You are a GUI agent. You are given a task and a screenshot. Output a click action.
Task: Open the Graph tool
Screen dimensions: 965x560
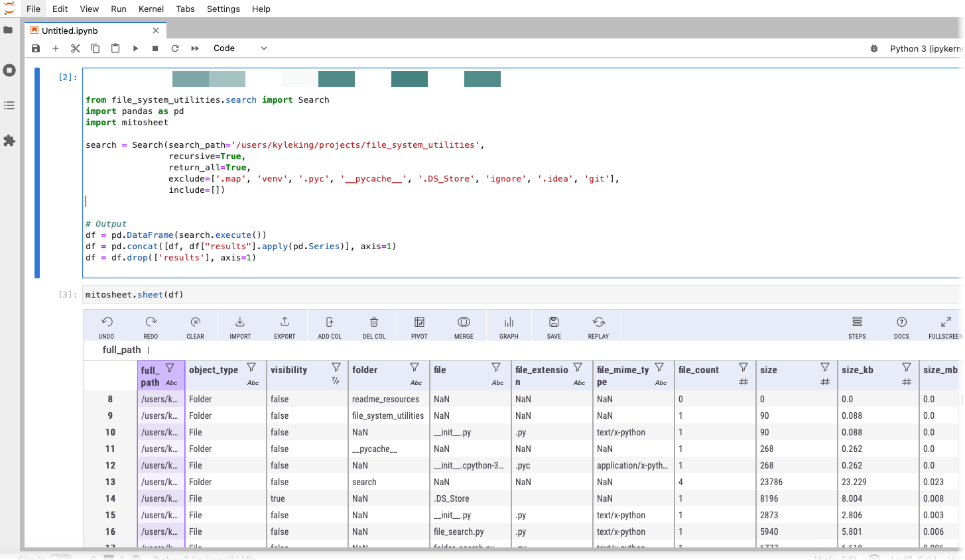click(x=509, y=327)
